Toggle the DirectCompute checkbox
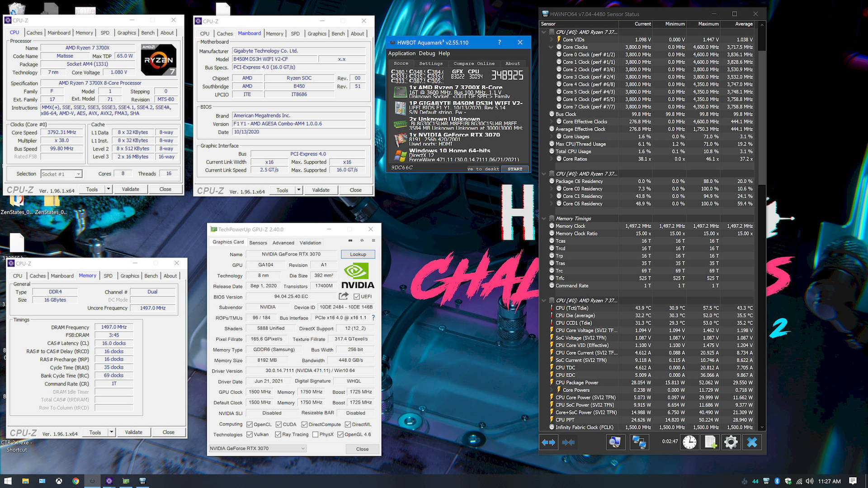 coord(305,424)
